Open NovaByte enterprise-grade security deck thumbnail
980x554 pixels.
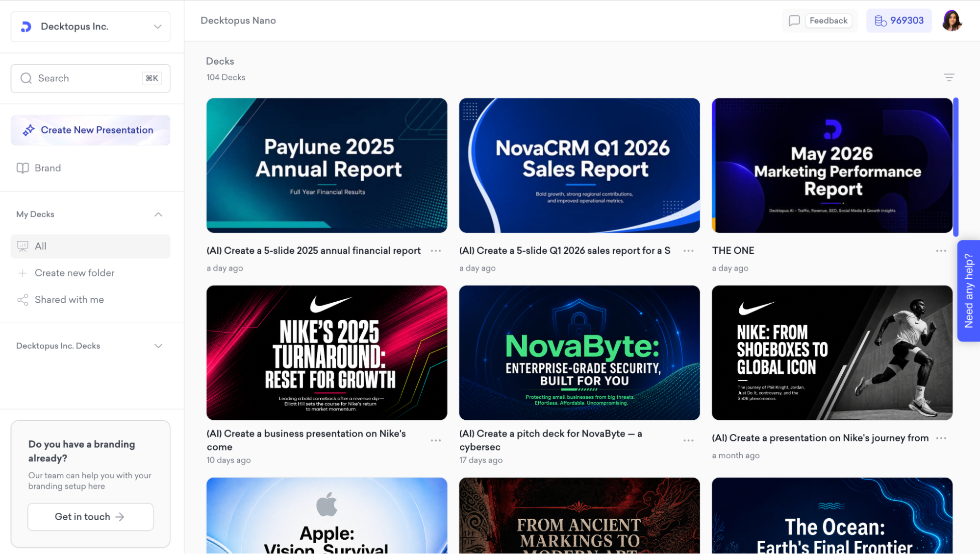(x=579, y=353)
